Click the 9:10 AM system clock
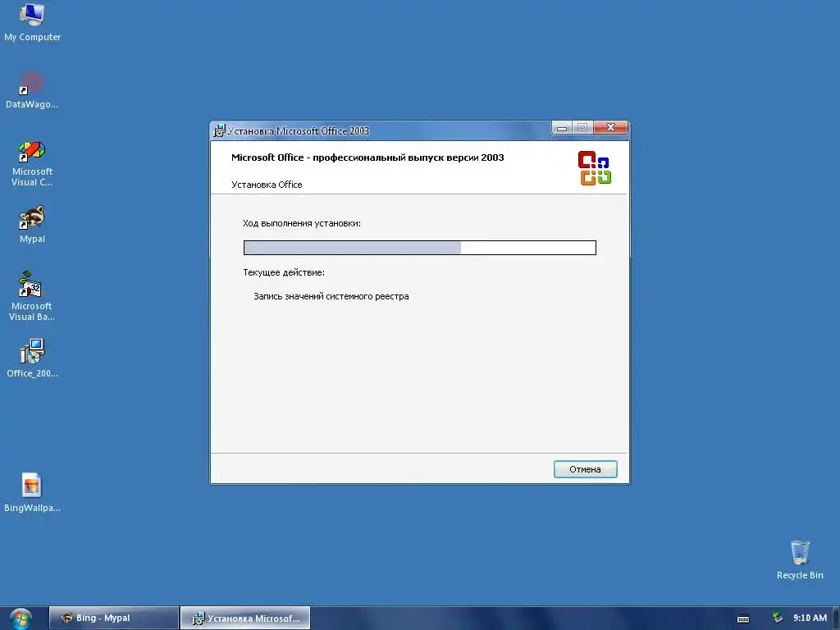Screen dimensions: 840x630 click(x=810, y=618)
